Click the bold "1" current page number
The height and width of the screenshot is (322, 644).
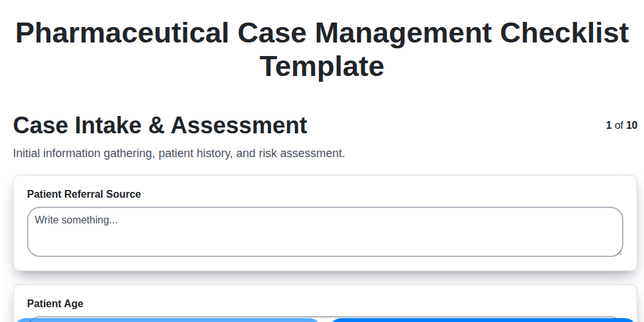click(x=609, y=125)
